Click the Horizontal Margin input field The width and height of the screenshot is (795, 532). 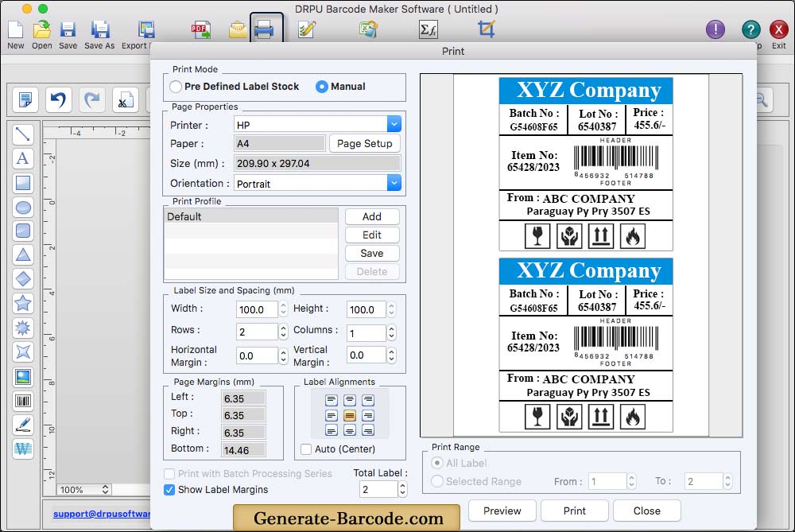click(257, 355)
